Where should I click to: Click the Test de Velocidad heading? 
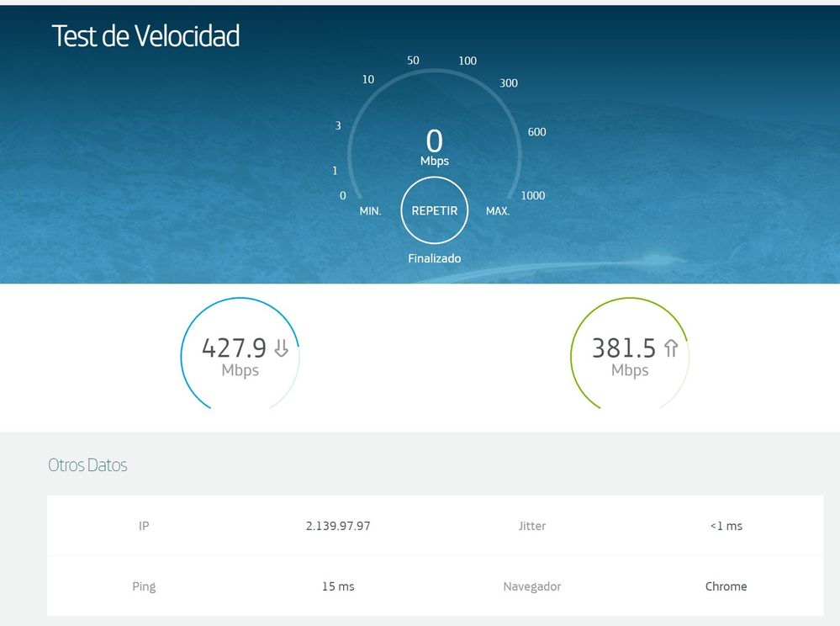pos(145,36)
